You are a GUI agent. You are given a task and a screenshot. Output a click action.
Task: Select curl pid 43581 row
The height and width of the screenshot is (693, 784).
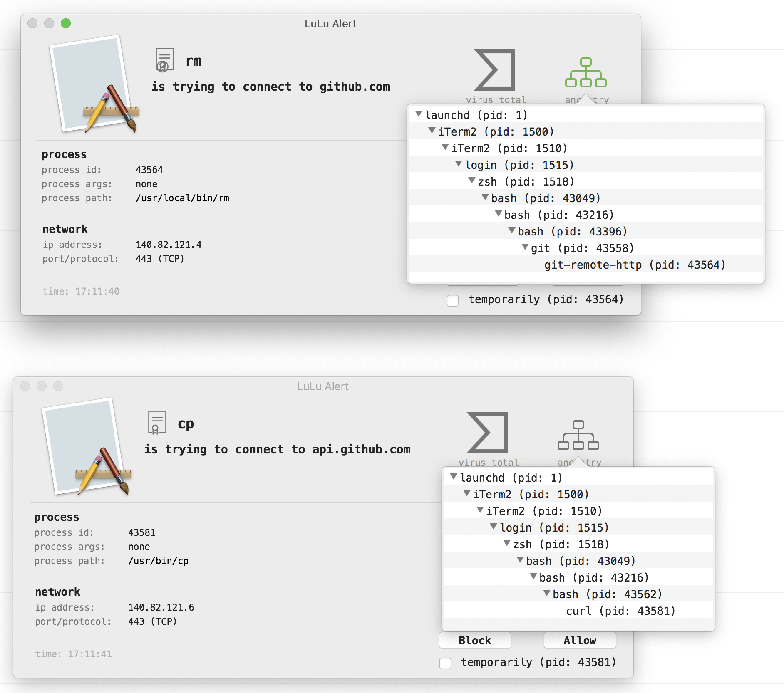pyautogui.click(x=578, y=611)
